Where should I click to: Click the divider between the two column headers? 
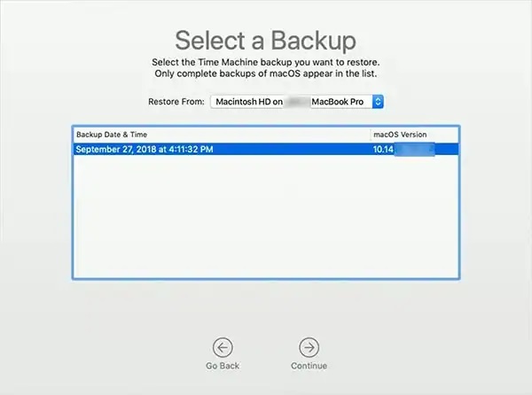[371, 135]
